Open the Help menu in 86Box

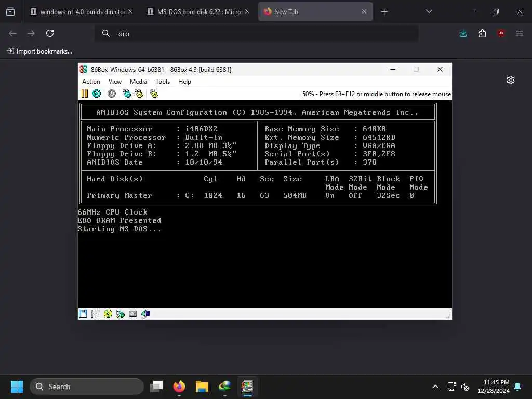[184, 82]
